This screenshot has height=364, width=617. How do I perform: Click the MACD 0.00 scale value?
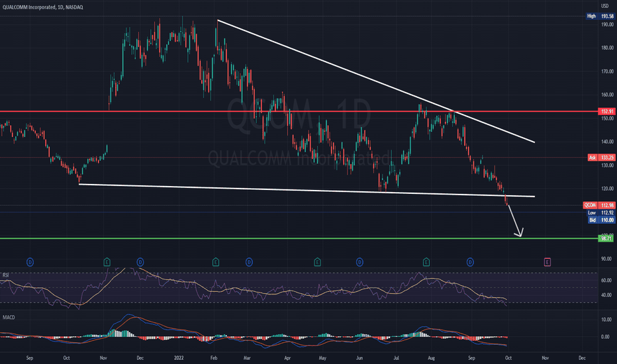pyautogui.click(x=606, y=337)
